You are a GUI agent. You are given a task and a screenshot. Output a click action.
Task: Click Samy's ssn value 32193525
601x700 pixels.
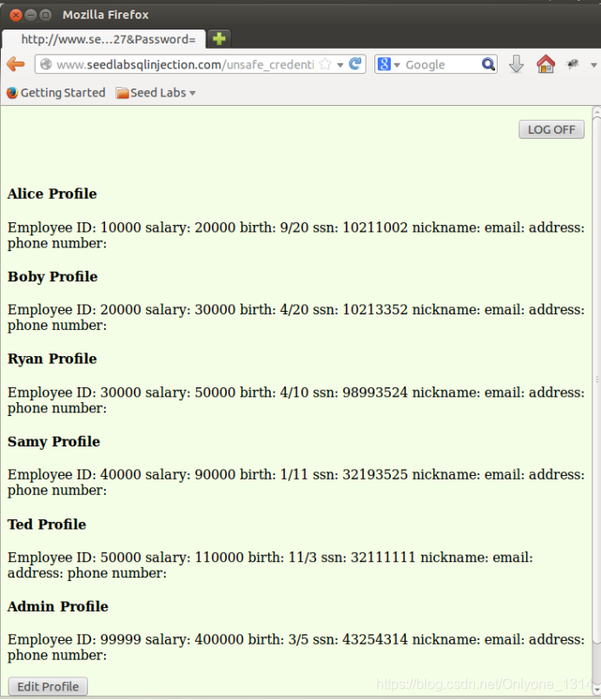(375, 474)
